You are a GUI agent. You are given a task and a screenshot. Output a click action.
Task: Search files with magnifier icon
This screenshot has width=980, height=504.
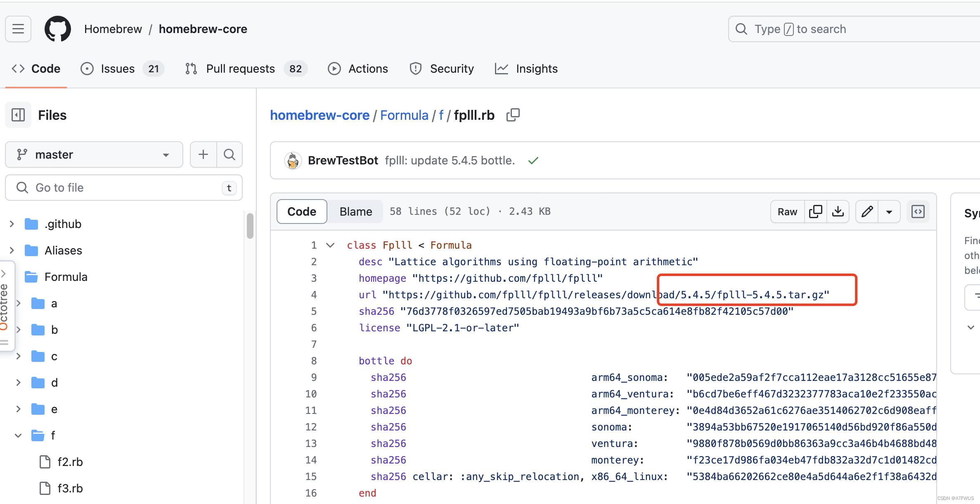(x=230, y=155)
